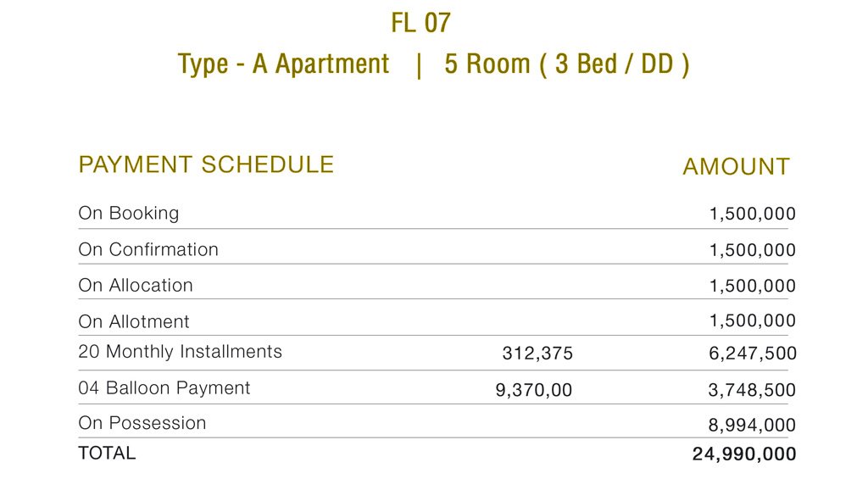This screenshot has height=479, width=868.
Task: Click the On Allotment row label
Action: 134,321
